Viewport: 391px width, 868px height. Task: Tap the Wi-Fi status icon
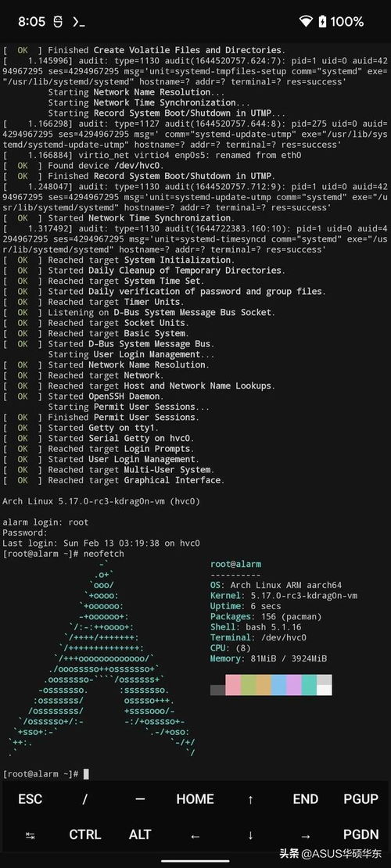point(305,22)
